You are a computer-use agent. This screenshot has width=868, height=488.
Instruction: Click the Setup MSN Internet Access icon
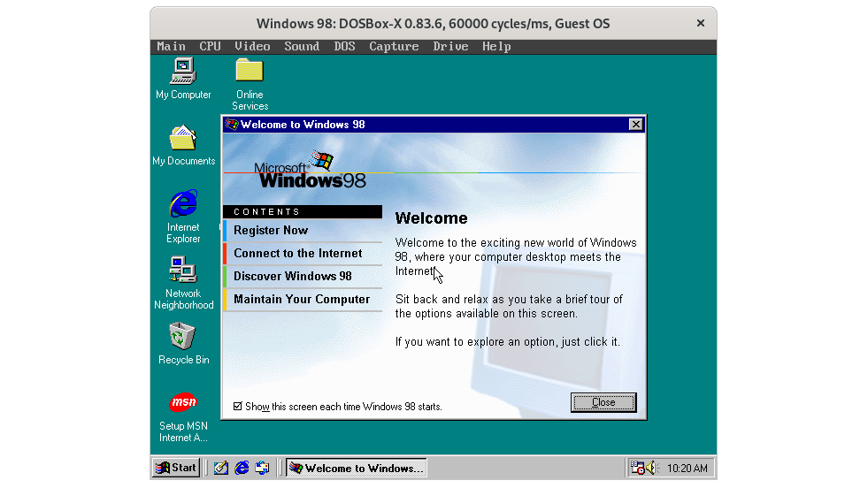pyautogui.click(x=183, y=403)
